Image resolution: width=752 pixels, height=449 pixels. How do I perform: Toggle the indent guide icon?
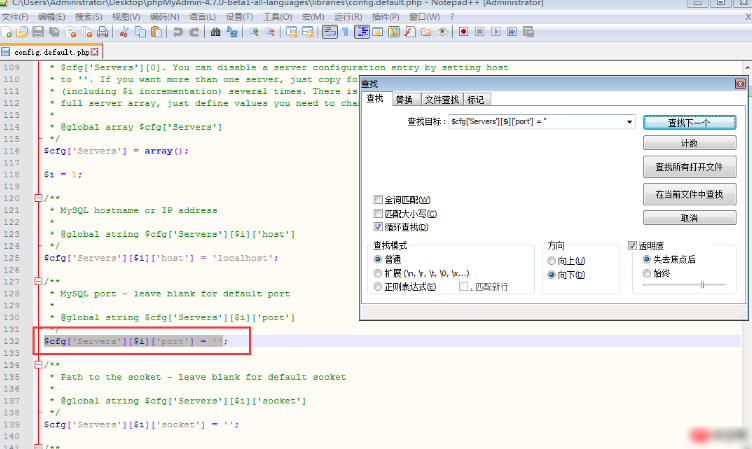(362, 32)
